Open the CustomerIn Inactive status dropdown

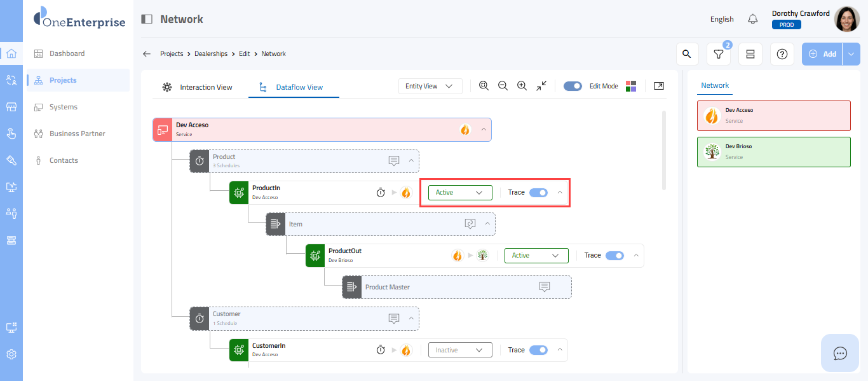(x=460, y=350)
